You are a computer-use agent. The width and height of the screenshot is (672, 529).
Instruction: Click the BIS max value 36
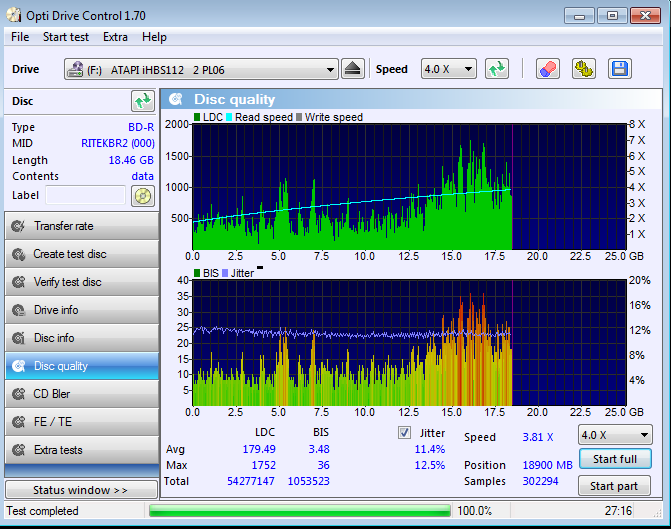324,465
